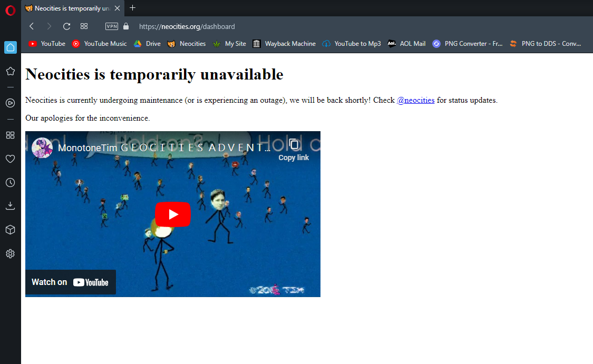The image size is (593, 364).
Task: Open a new tab with plus button
Action: (x=132, y=8)
